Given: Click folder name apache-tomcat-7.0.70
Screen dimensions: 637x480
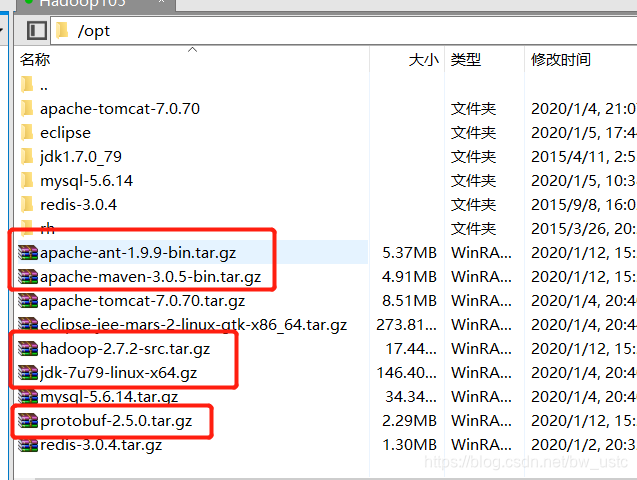Looking at the screenshot, I should (120, 109).
